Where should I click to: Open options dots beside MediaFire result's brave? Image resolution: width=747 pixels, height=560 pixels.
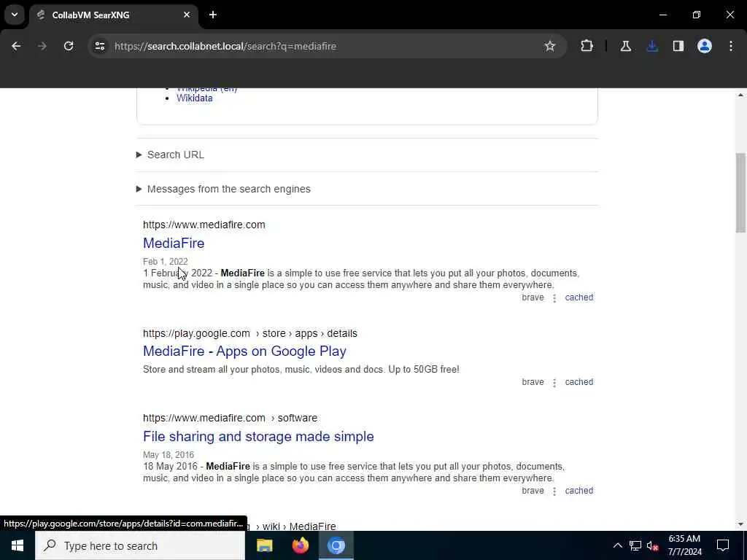(554, 298)
